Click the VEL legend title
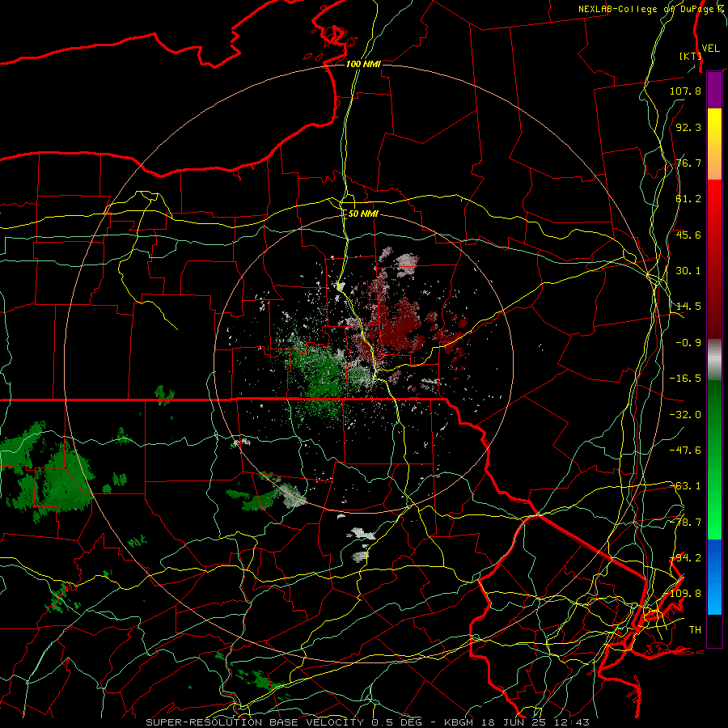Screen dimensions: 728x728 click(x=710, y=49)
